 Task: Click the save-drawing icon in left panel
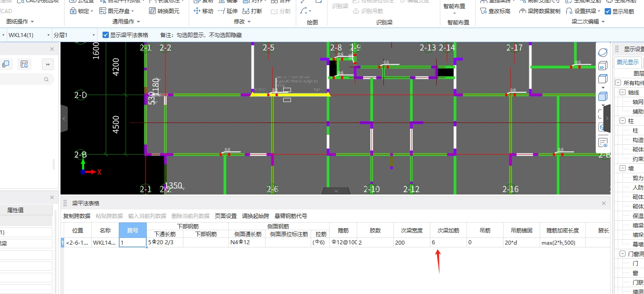(x=24, y=64)
